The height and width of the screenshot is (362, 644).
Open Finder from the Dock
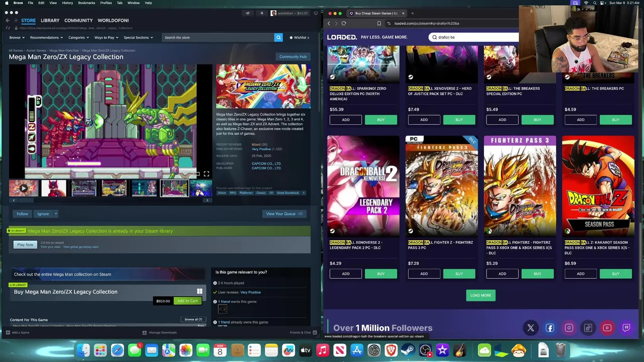84,350
